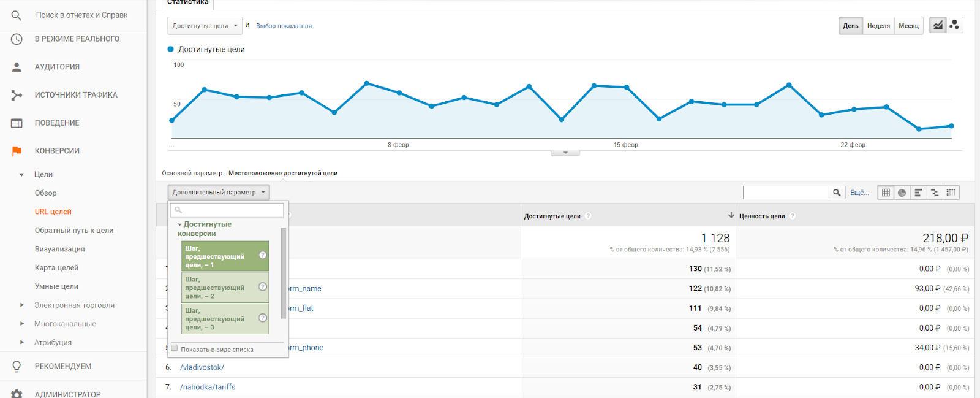Click the search magnifier icon in sidebar

tap(17, 15)
